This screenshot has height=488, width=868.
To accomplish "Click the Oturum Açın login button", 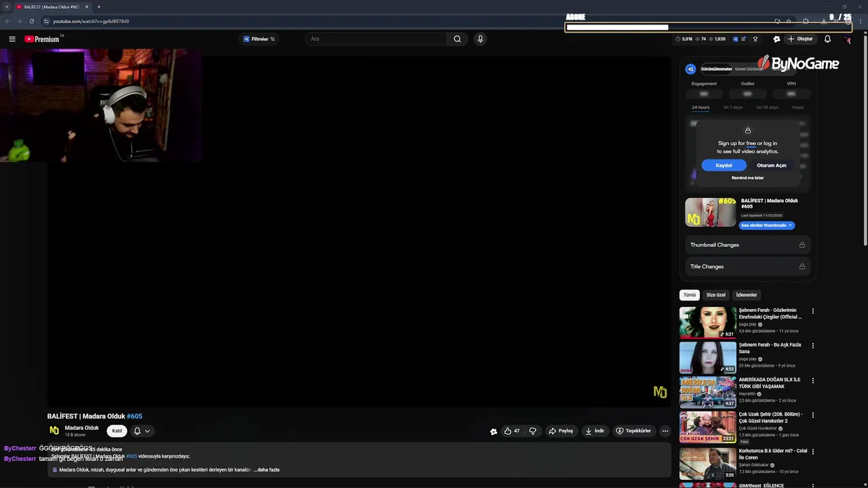I will [x=771, y=165].
